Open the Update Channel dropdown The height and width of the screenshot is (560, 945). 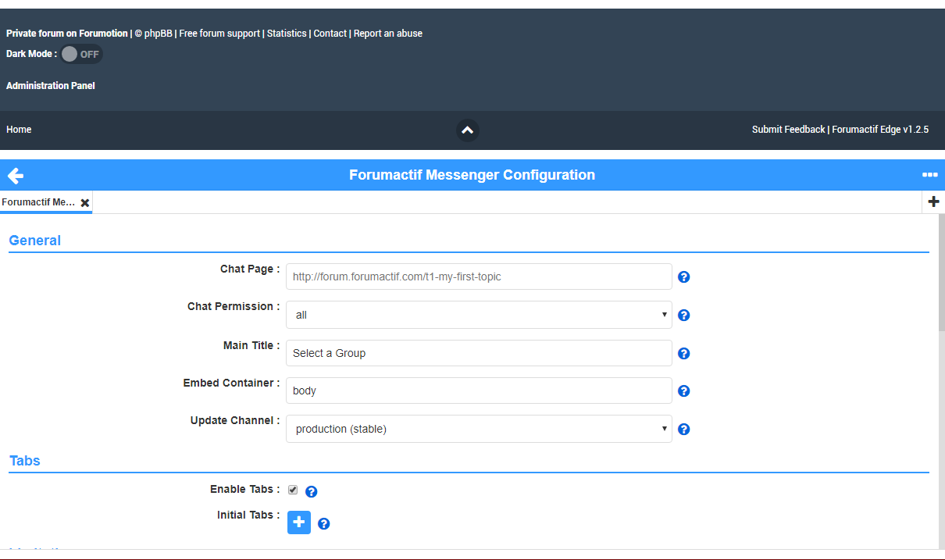tap(479, 429)
